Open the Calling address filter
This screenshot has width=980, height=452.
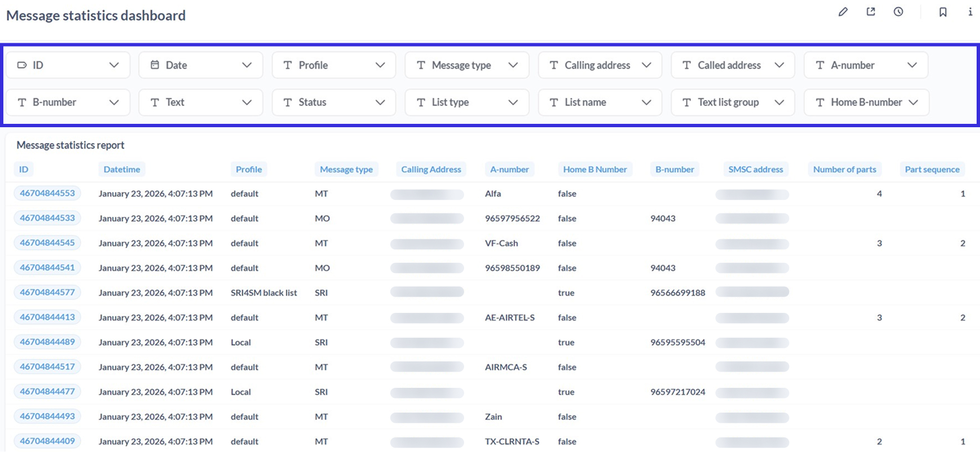(600, 65)
